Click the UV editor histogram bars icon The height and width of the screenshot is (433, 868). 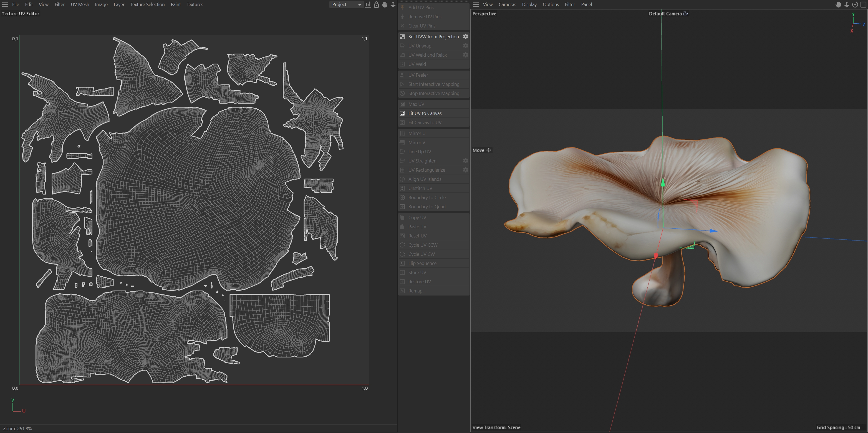pos(368,4)
